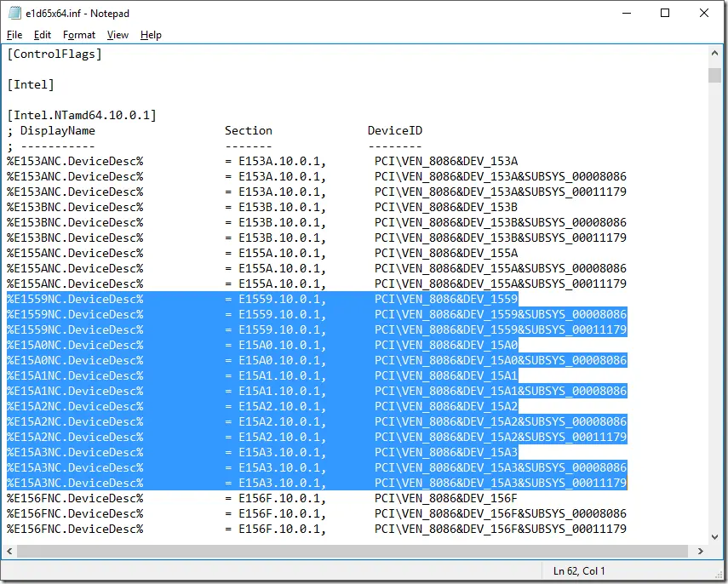Click PCI\VEN_8086&DEV_155A without SUBSYS
Viewport: 728px width, 584px height.
[x=446, y=253]
